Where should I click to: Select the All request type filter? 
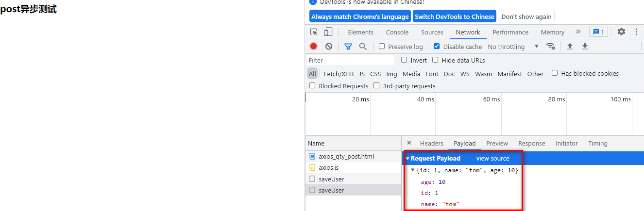click(312, 74)
